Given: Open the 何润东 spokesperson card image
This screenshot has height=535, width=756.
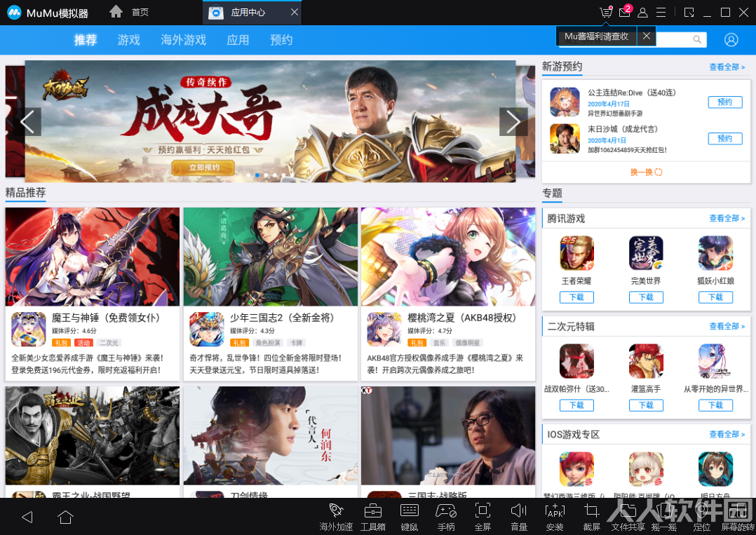Looking at the screenshot, I should tap(271, 435).
